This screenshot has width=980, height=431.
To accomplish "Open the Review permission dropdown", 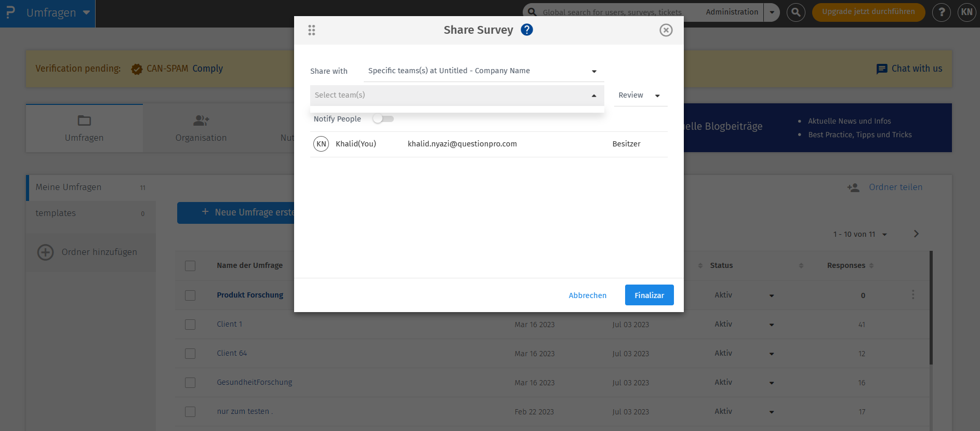I will tap(640, 95).
